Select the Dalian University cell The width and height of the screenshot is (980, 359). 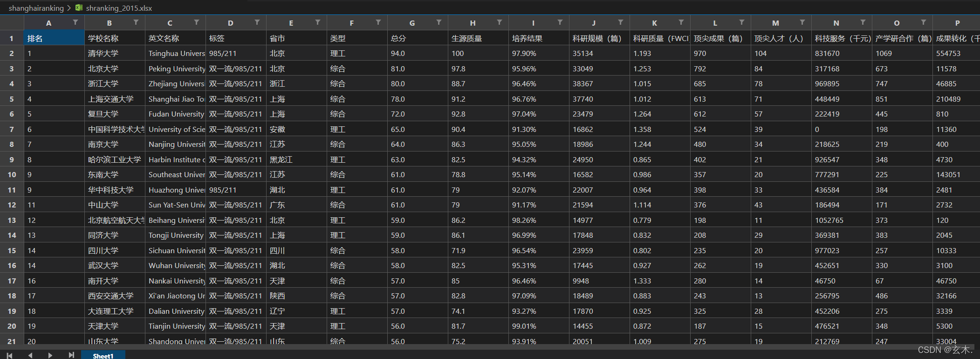pos(175,311)
